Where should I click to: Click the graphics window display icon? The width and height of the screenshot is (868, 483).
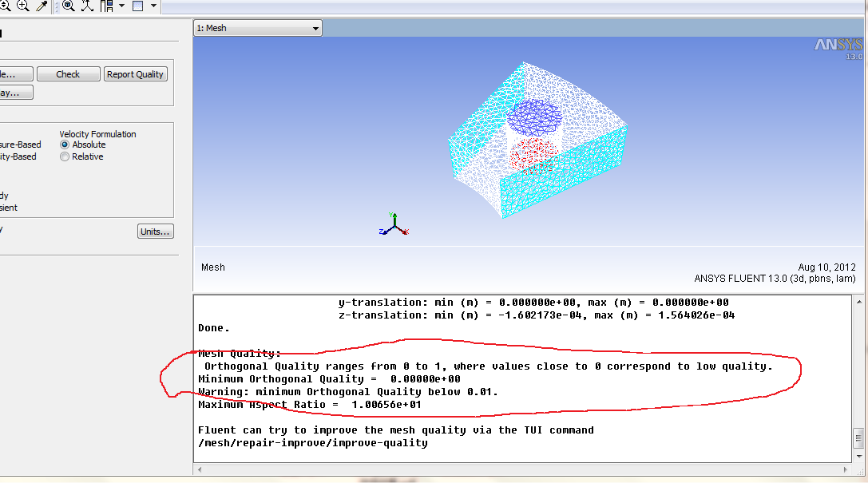137,6
